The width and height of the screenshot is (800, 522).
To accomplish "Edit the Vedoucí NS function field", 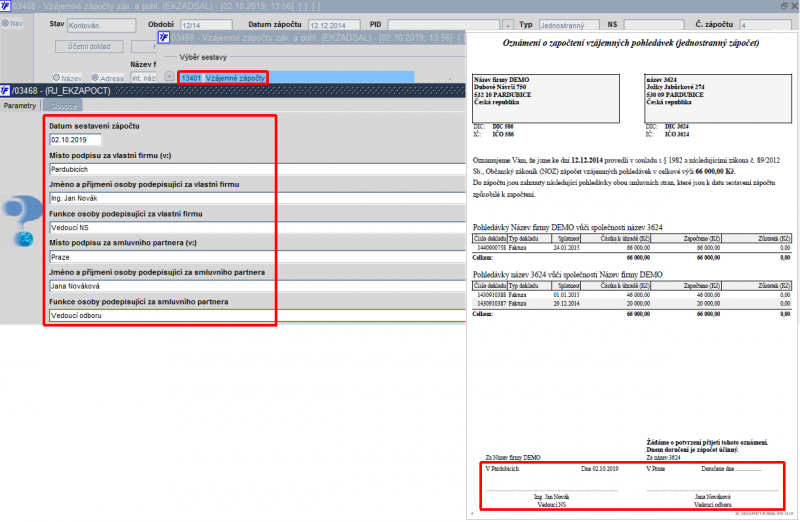I will point(257,228).
